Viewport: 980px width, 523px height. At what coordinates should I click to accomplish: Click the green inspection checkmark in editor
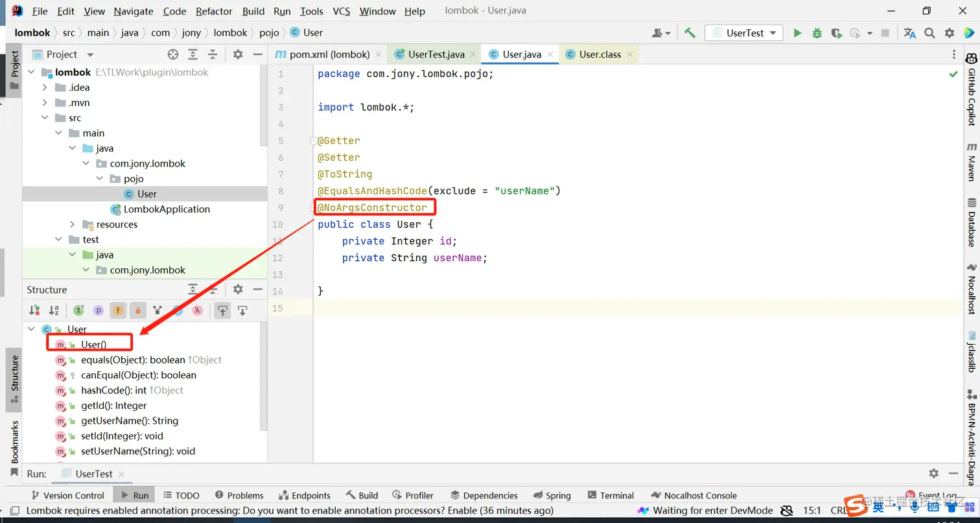point(953,75)
